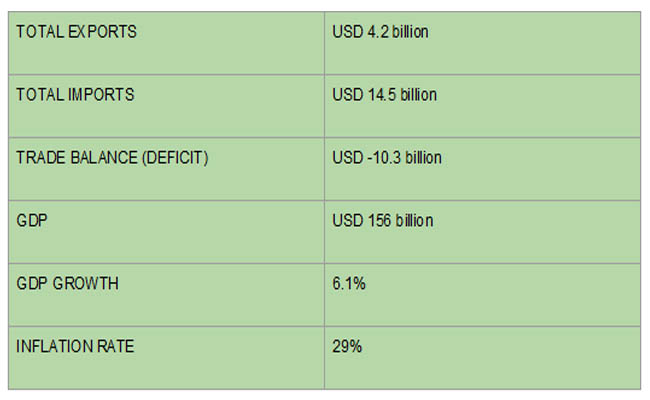This screenshot has width=650, height=400.
Task: Click the word DEFICIT in parentheses
Action: pyautogui.click(x=175, y=158)
